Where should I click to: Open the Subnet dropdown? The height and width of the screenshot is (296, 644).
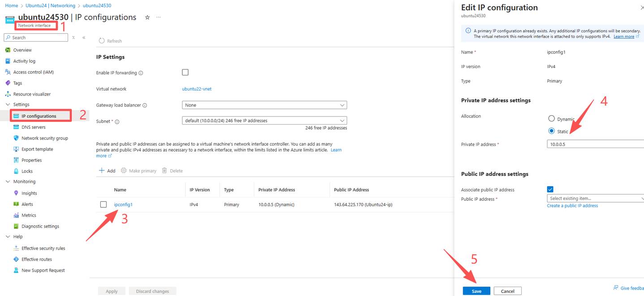click(264, 121)
